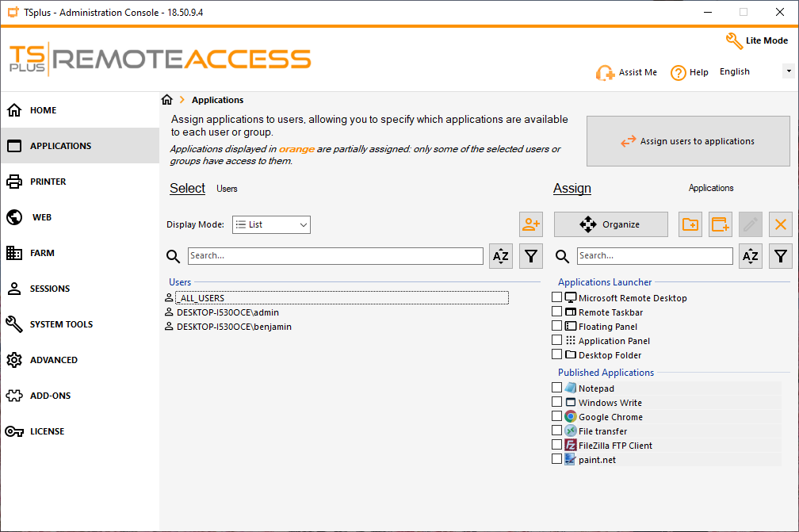
Task: Filter the users list with funnel icon
Action: coord(531,256)
